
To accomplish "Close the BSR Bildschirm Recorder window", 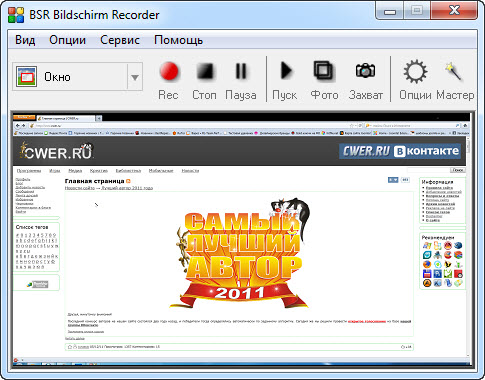I will (x=454, y=10).
